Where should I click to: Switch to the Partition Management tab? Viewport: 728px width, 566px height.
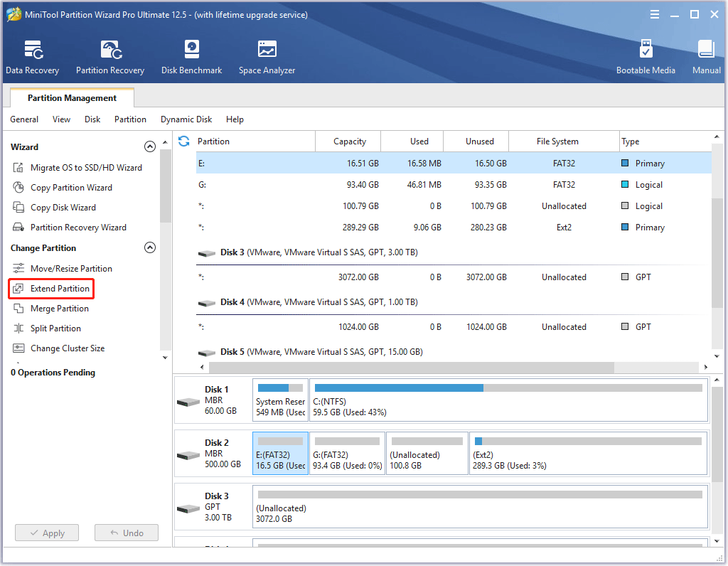(x=72, y=98)
